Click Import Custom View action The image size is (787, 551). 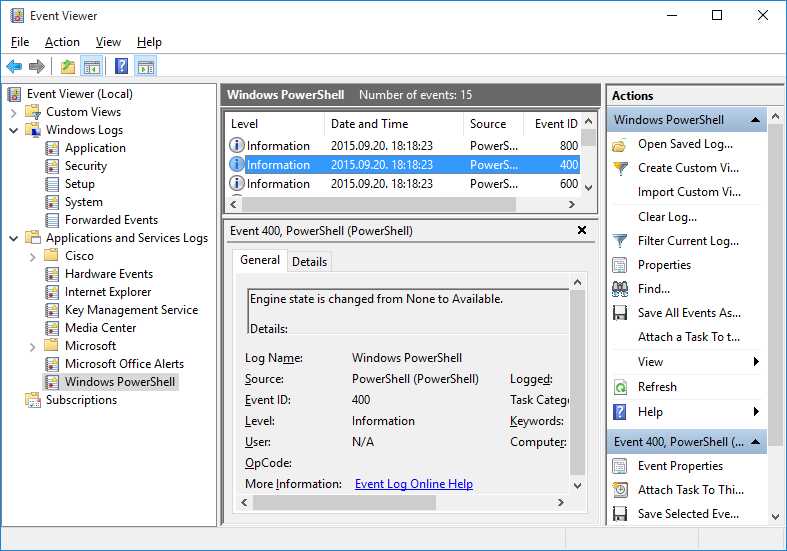(x=689, y=192)
